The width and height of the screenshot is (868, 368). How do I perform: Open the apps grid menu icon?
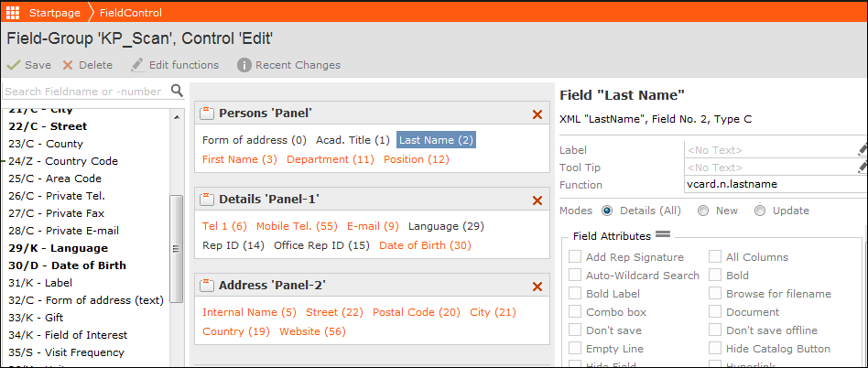click(x=12, y=12)
